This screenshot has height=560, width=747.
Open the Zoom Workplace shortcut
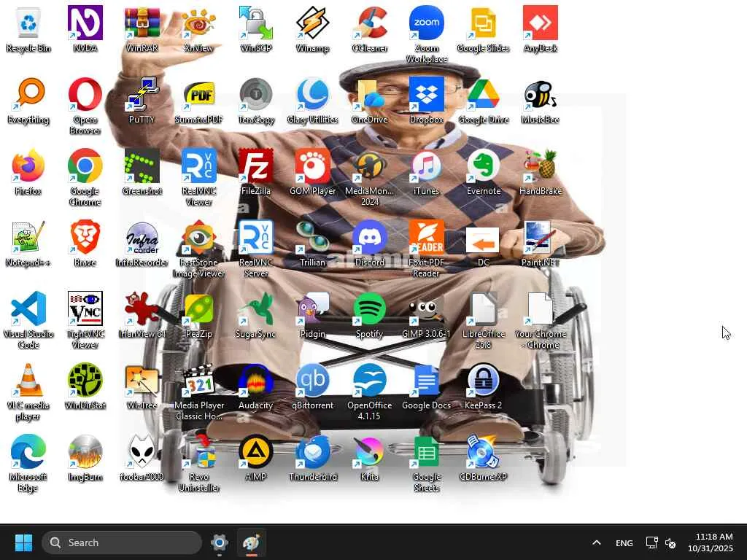click(426, 34)
